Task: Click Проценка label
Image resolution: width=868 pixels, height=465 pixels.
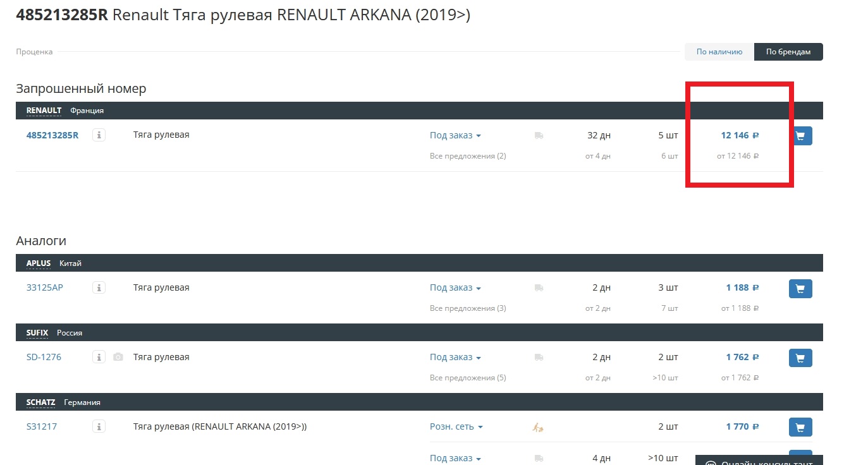Action: pyautogui.click(x=34, y=52)
